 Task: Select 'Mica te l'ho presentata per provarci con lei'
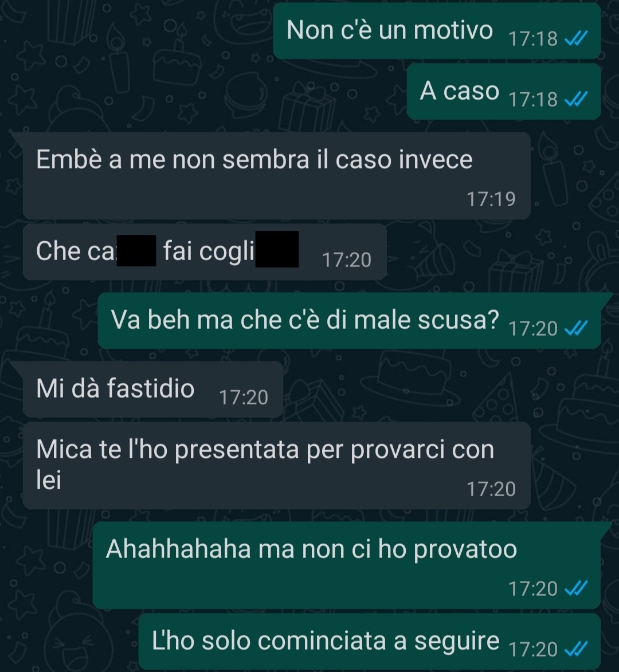click(276, 466)
